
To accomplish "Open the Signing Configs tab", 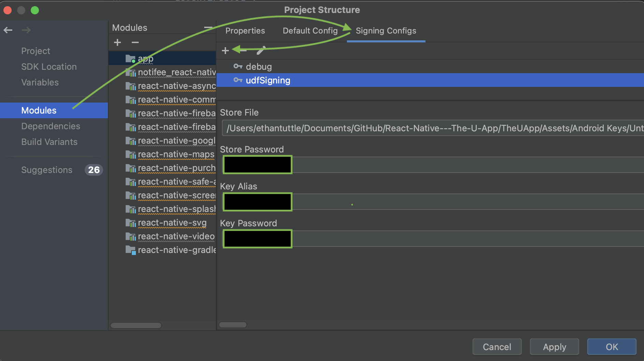I will [386, 31].
